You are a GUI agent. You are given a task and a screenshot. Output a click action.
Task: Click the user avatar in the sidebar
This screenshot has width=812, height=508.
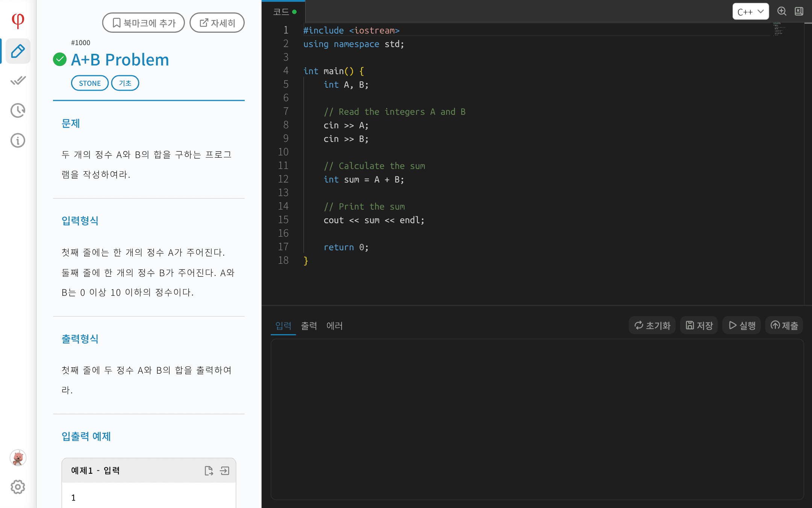click(18, 458)
